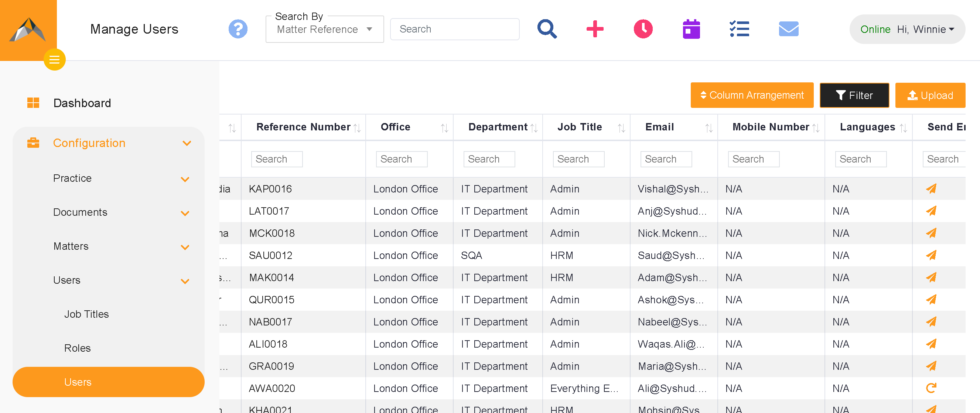The width and height of the screenshot is (980, 413).
Task: Expand the Documents submenu
Action: (185, 214)
